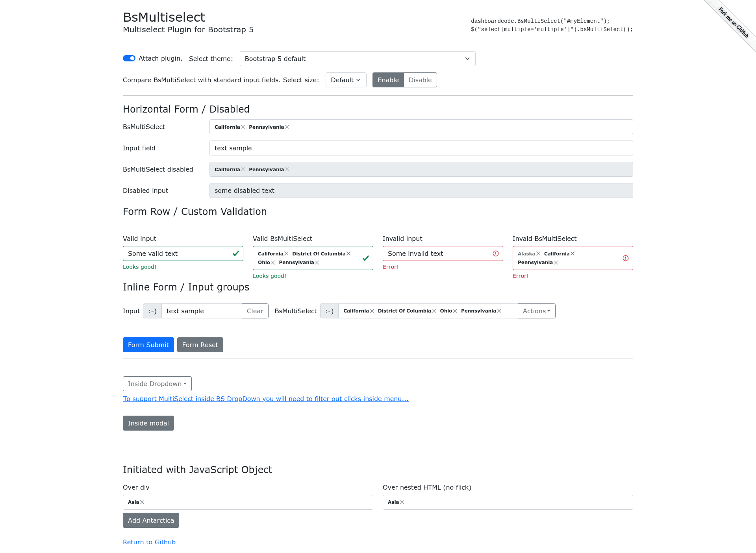Remove Pennsylvania tag in Invalid BsMultiSelect
Image resolution: width=756 pixels, height=553 pixels.
tap(556, 263)
